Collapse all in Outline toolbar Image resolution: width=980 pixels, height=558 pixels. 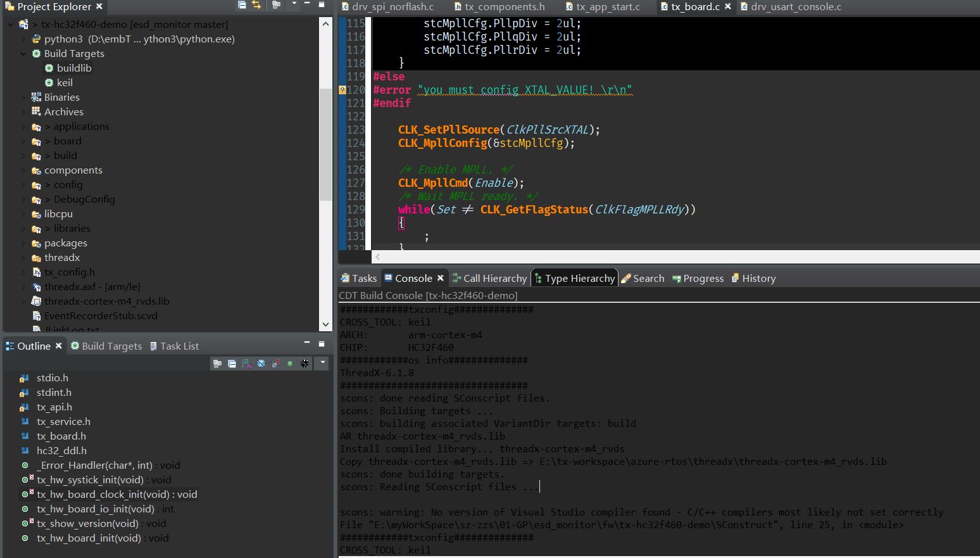232,364
